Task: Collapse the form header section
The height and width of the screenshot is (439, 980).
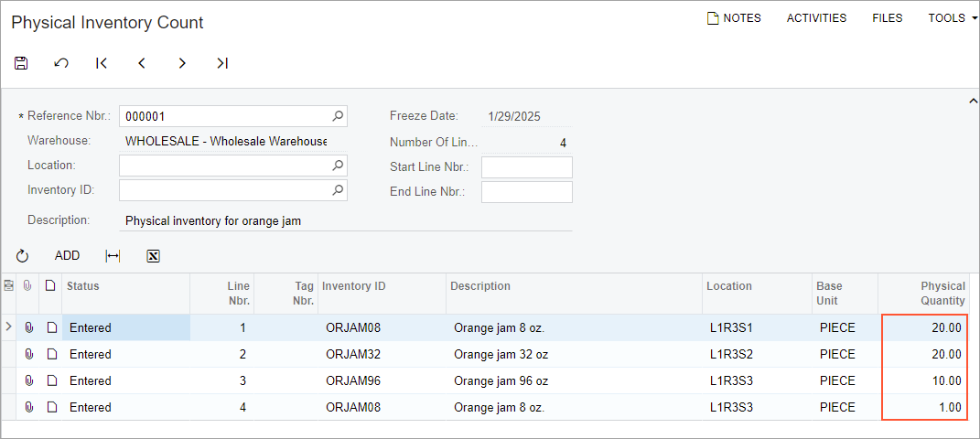Action: pos(973,102)
